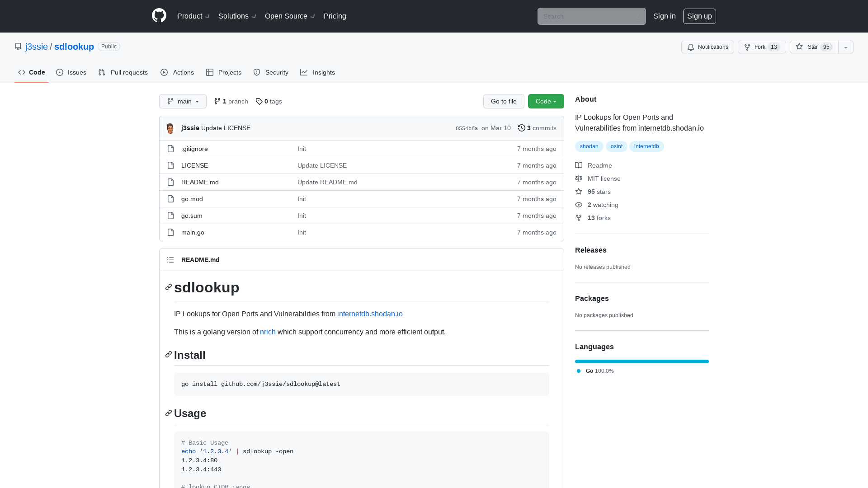This screenshot has width=868, height=488.
Task: Click the shodan topic tag
Action: 589,146
